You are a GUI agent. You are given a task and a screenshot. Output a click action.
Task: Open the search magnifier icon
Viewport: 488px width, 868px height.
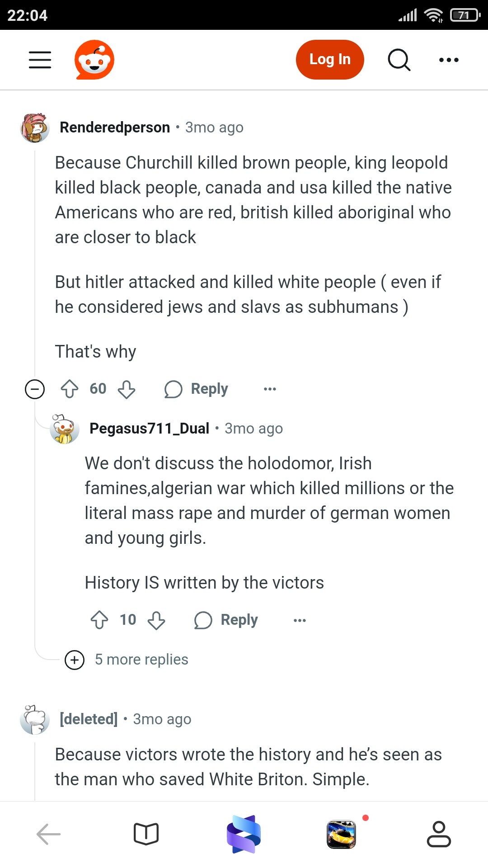click(x=399, y=60)
